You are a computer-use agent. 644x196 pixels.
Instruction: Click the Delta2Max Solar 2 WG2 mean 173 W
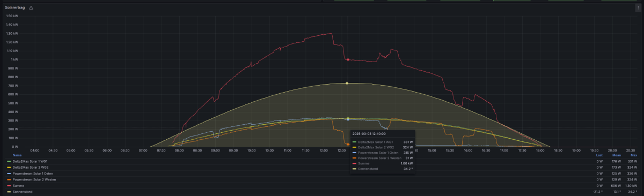click(616, 168)
